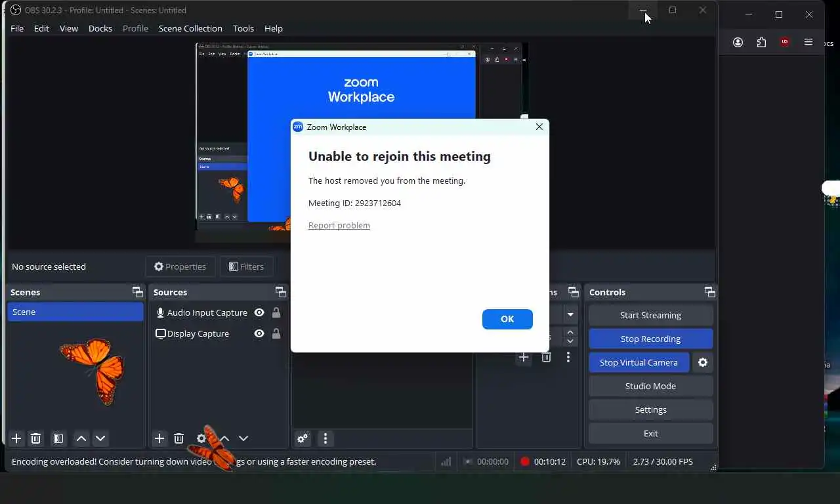Screen dimensions: 840x504
Task: Select 'Audio Input Capture' source row
Action: coord(219,313)
